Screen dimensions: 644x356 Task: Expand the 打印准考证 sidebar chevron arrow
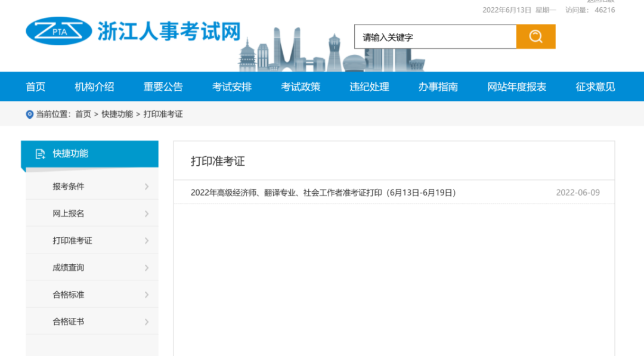147,241
